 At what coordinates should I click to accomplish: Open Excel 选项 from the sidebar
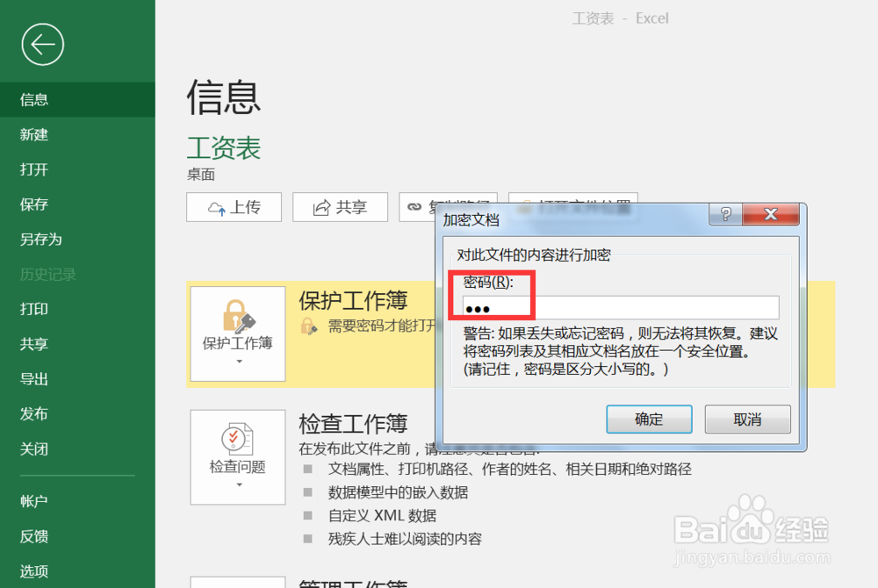pos(33,570)
